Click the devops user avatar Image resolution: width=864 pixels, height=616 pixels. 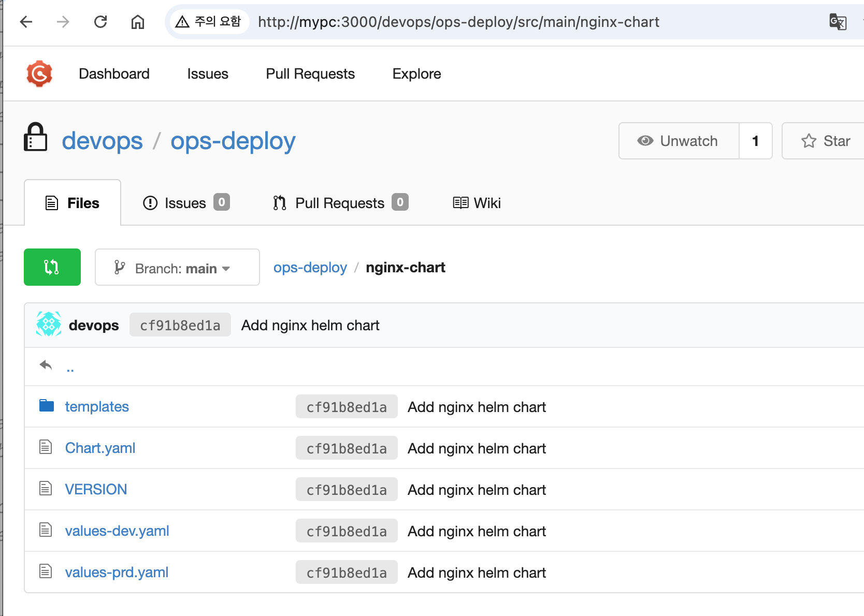pyautogui.click(x=49, y=325)
